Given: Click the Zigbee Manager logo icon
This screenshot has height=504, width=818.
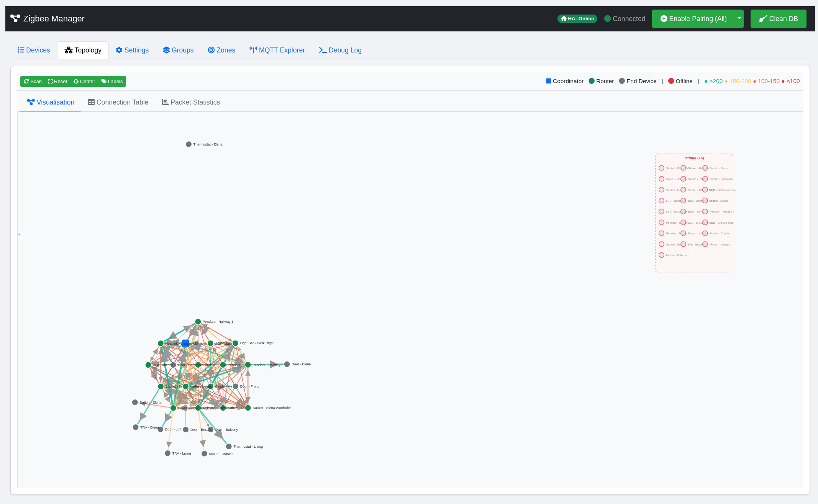Looking at the screenshot, I should (x=15, y=18).
